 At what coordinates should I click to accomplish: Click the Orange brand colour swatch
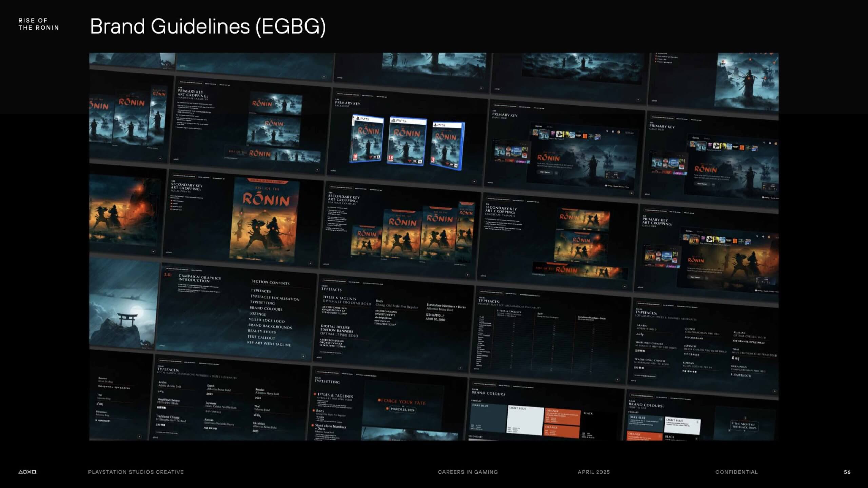click(562, 416)
